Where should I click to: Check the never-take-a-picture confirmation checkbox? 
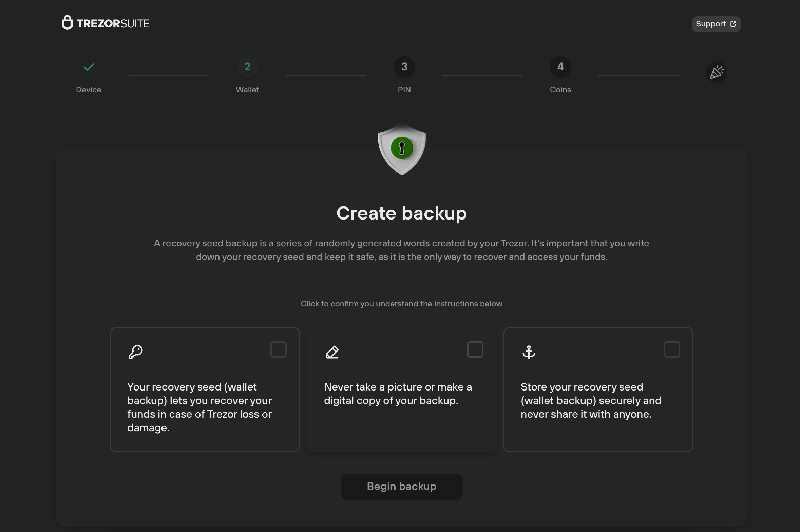click(x=475, y=349)
